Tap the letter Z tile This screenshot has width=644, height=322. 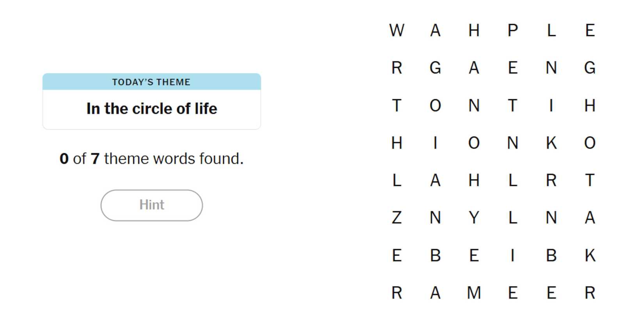(397, 218)
